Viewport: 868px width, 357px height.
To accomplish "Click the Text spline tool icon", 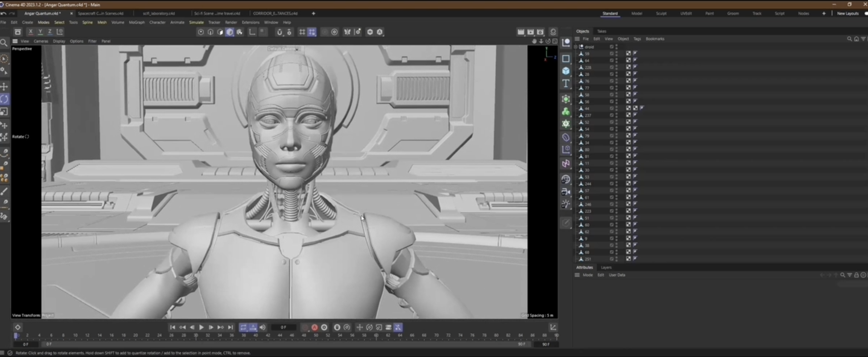I will point(566,84).
